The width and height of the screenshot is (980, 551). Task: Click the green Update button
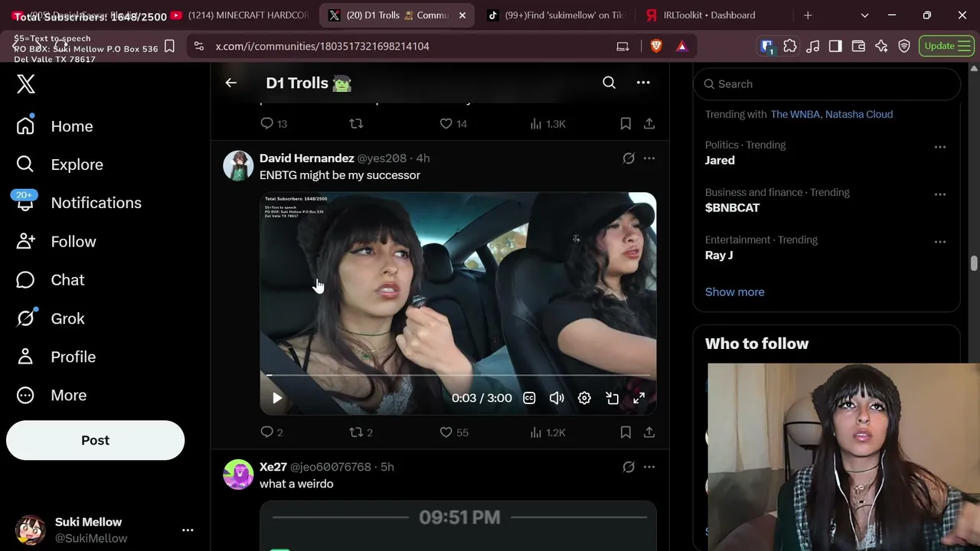945,46
